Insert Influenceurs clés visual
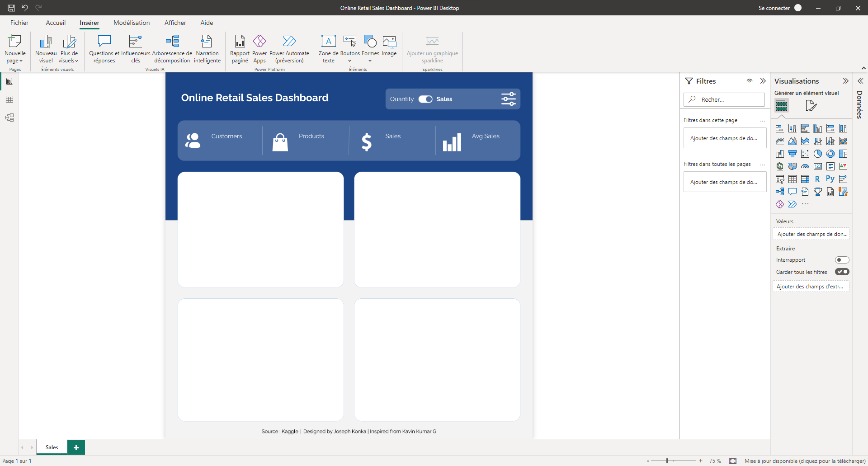Viewport: 868px width, 466px height. (136, 49)
